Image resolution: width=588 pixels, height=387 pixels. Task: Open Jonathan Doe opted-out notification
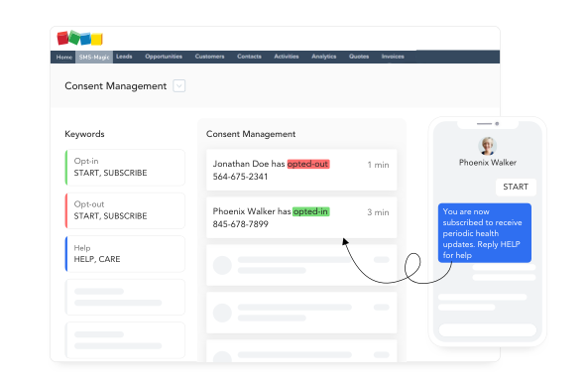pyautogui.click(x=301, y=170)
